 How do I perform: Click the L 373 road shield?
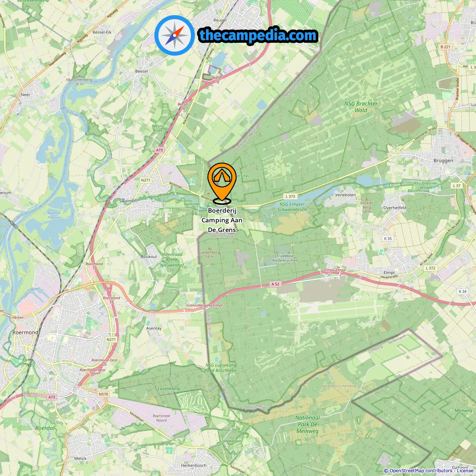290,196
